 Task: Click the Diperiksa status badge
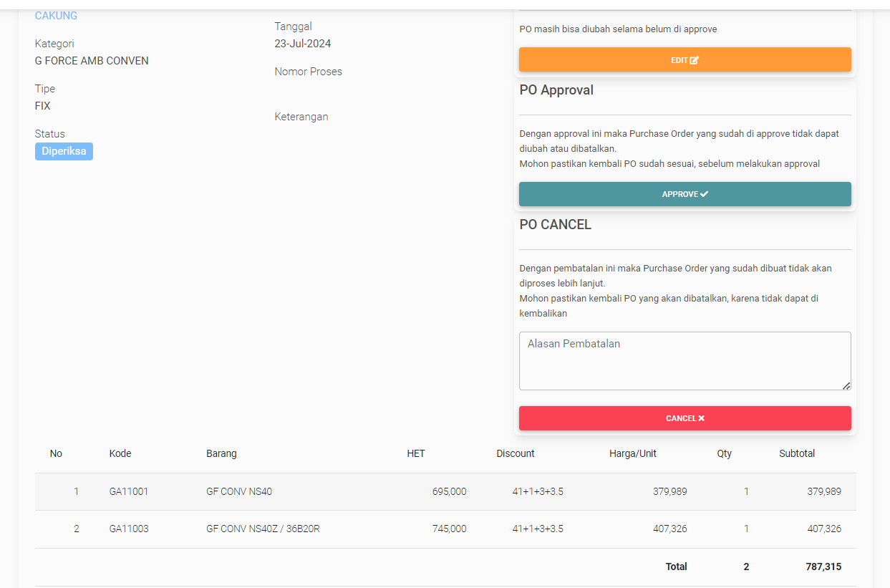pos(64,151)
